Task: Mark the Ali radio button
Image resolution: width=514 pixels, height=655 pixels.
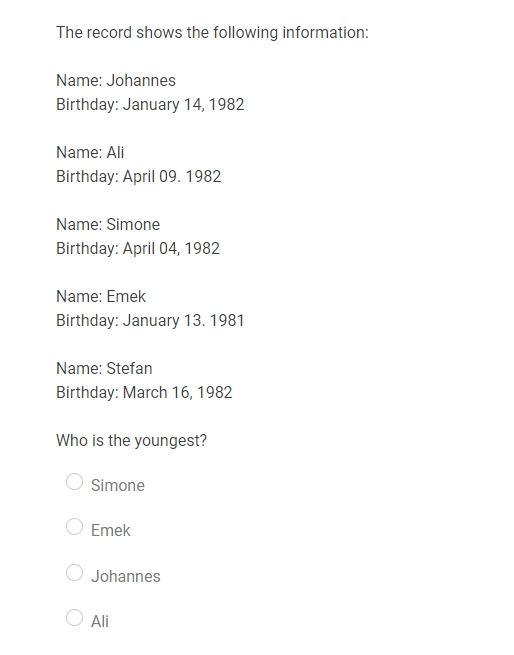Action: (x=74, y=617)
